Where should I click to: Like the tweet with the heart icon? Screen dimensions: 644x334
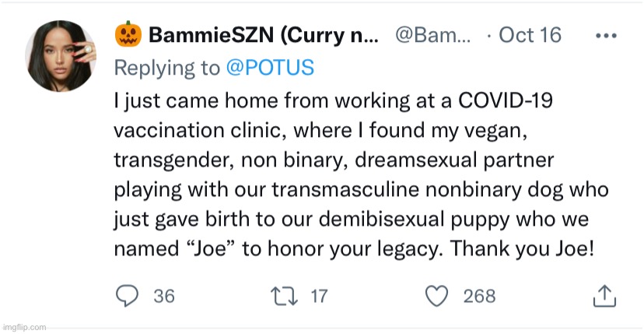(439, 296)
